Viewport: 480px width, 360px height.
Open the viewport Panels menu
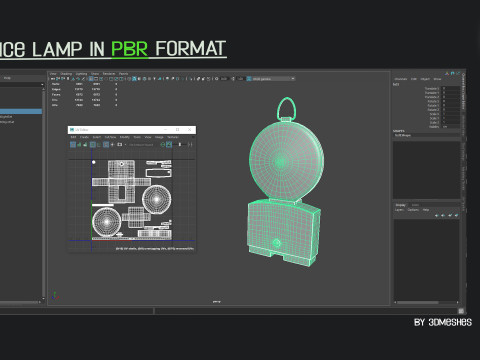[x=123, y=74]
